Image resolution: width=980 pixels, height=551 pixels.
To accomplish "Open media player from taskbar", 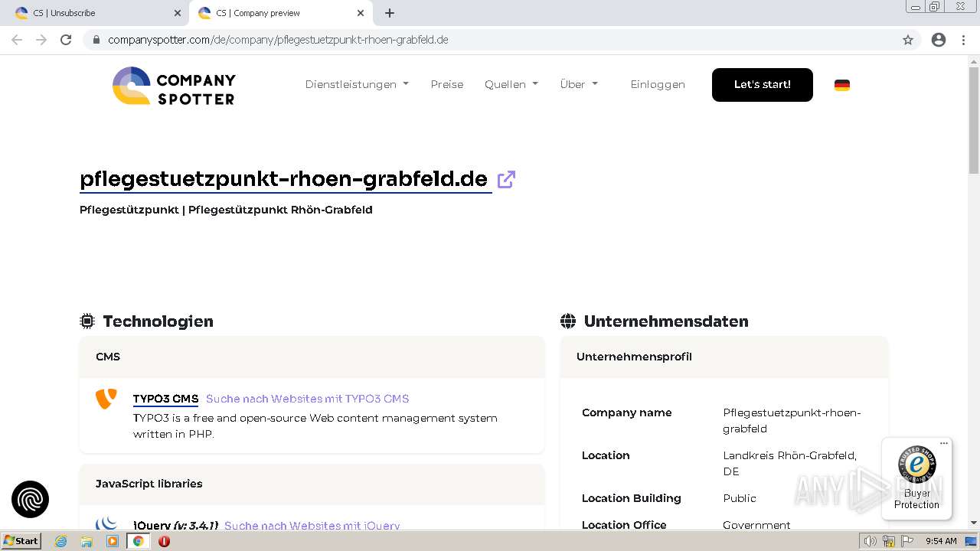I will pyautogui.click(x=113, y=541).
